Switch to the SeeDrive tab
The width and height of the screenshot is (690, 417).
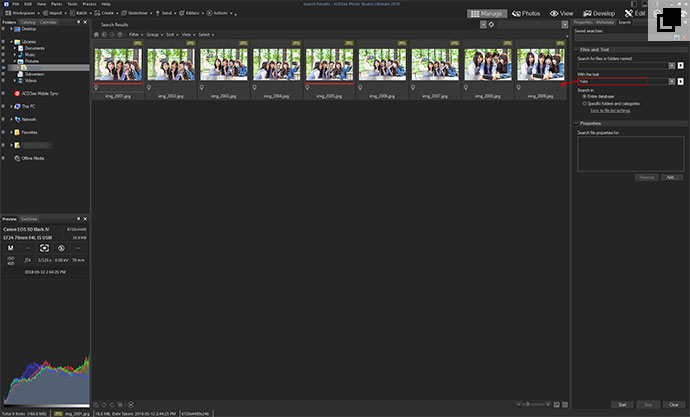click(x=29, y=219)
